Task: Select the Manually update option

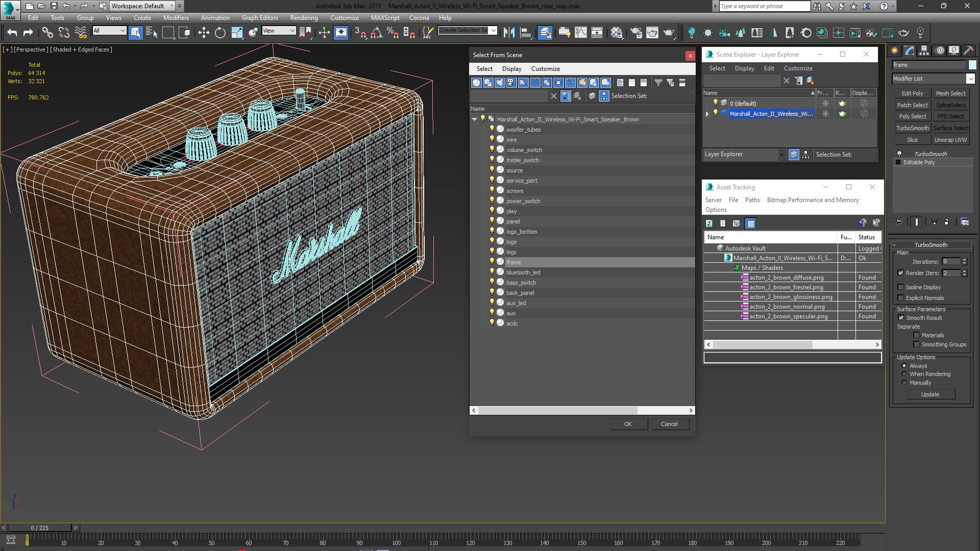Action: [x=904, y=383]
